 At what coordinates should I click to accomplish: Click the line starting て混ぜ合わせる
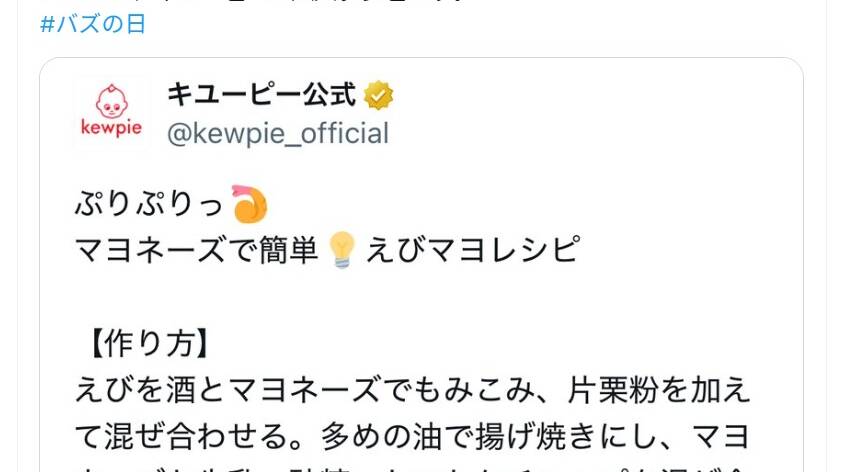pyautogui.click(x=412, y=436)
